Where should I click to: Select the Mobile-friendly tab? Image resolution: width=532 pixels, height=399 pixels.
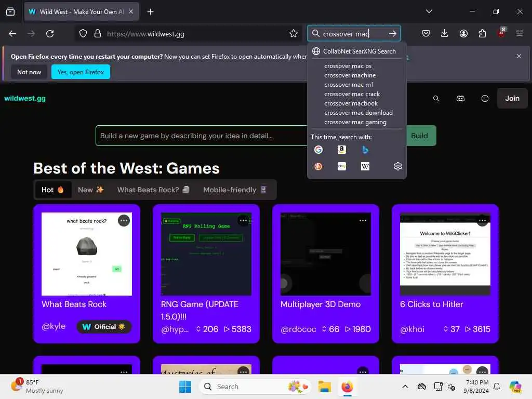point(235,190)
